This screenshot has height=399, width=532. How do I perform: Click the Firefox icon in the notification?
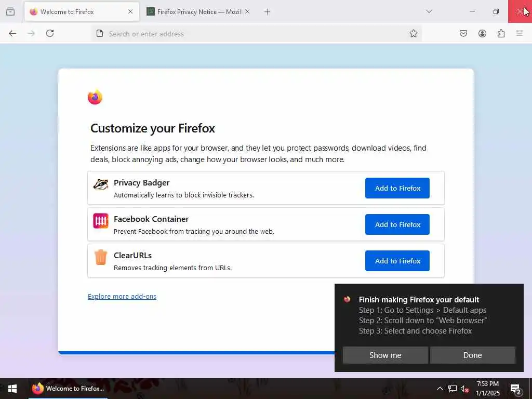pos(347,299)
